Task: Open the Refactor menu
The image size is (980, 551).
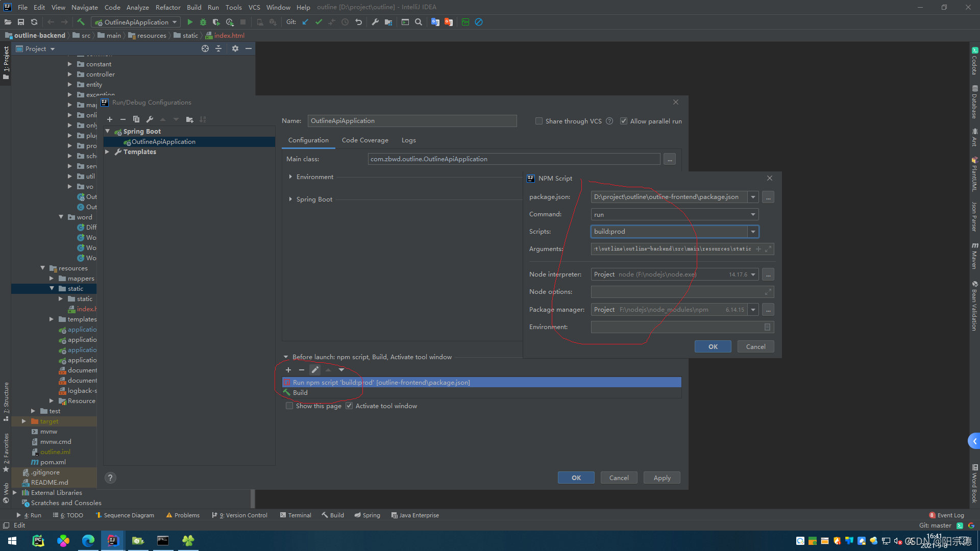Action: click(168, 7)
